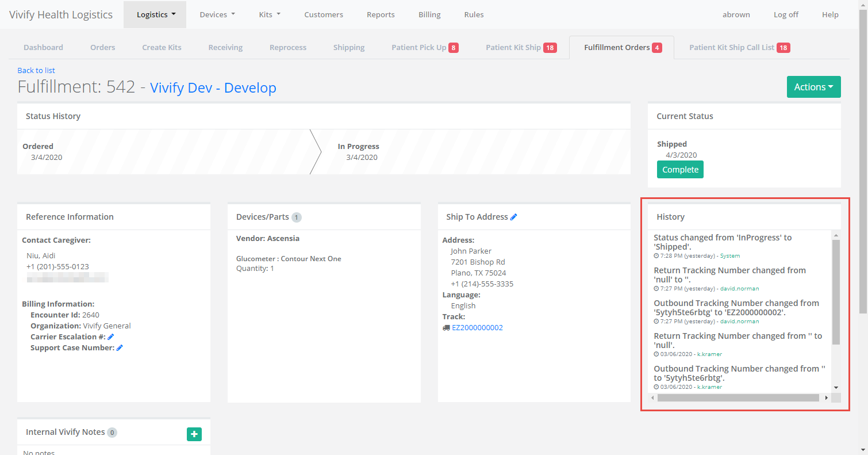
Task: Expand the Devices menu
Action: click(x=217, y=14)
